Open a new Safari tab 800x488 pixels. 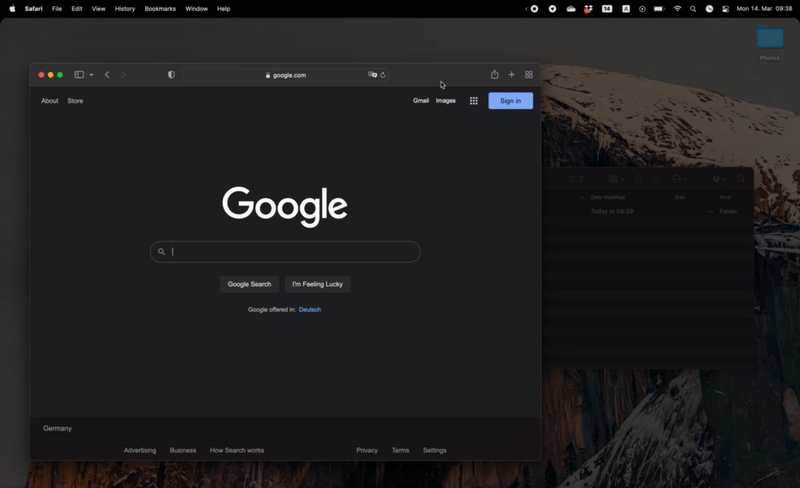(x=511, y=75)
